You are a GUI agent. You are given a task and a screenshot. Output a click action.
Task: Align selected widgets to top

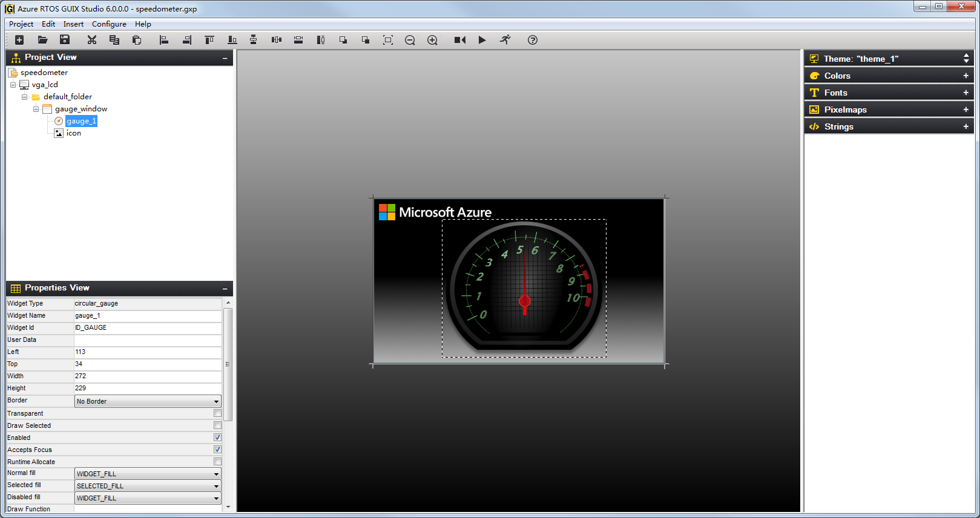coord(209,40)
